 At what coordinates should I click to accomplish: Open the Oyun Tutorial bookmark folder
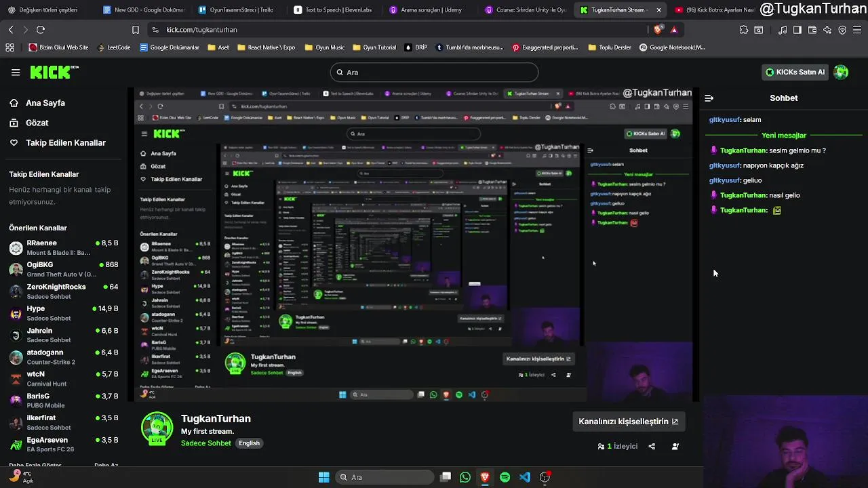click(x=374, y=47)
